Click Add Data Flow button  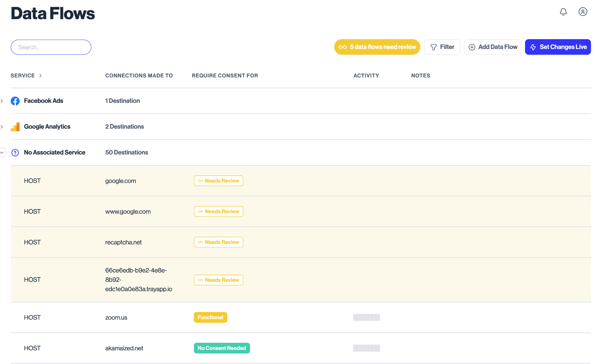pyautogui.click(x=493, y=47)
